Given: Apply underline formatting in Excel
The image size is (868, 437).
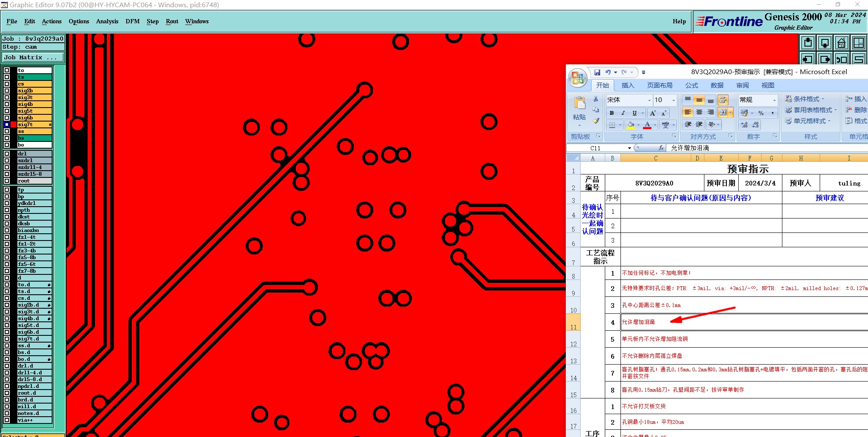Looking at the screenshot, I should pos(634,113).
